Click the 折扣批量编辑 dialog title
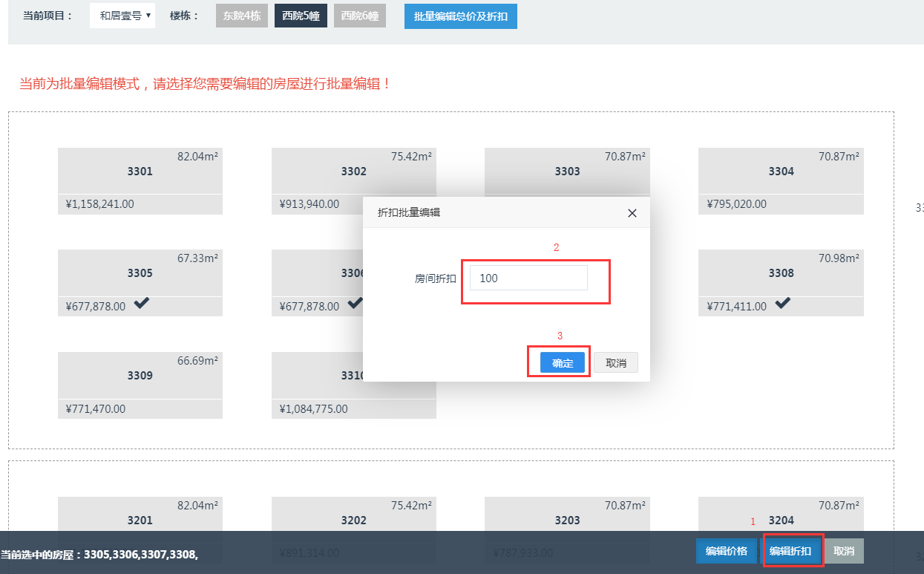The height and width of the screenshot is (574, 924). pyautogui.click(x=409, y=212)
